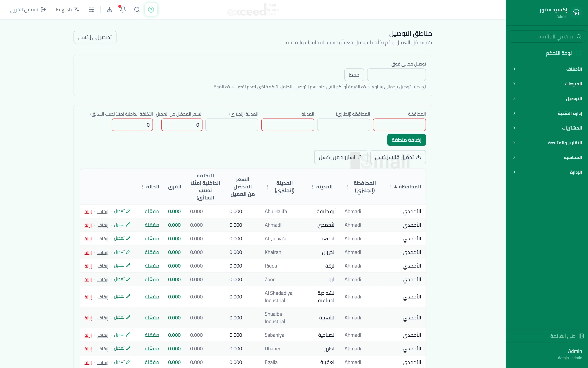The image size is (588, 368).
Task: Click إيقاف link in the Riqqa row
Action: (x=103, y=266)
